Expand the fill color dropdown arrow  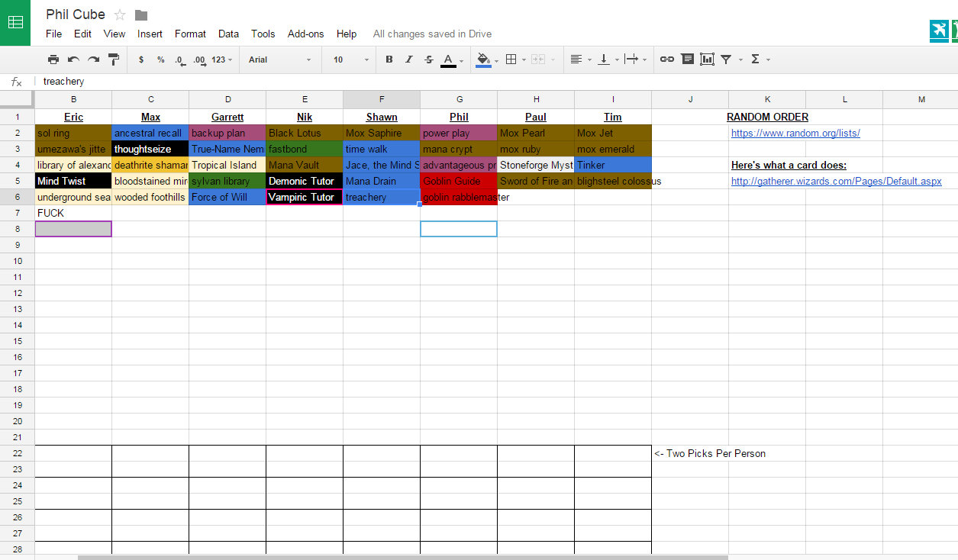coord(496,60)
